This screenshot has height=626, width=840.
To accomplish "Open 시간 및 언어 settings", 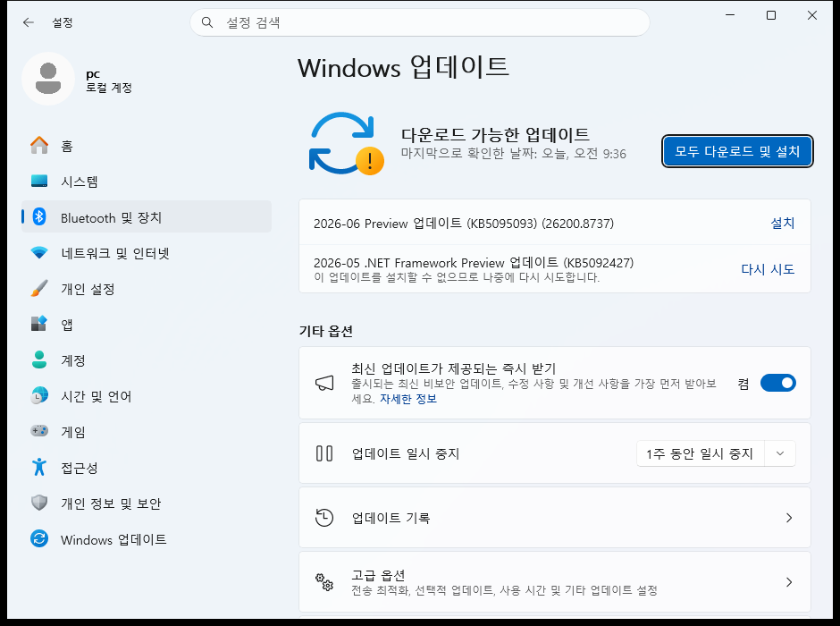I will click(147, 396).
